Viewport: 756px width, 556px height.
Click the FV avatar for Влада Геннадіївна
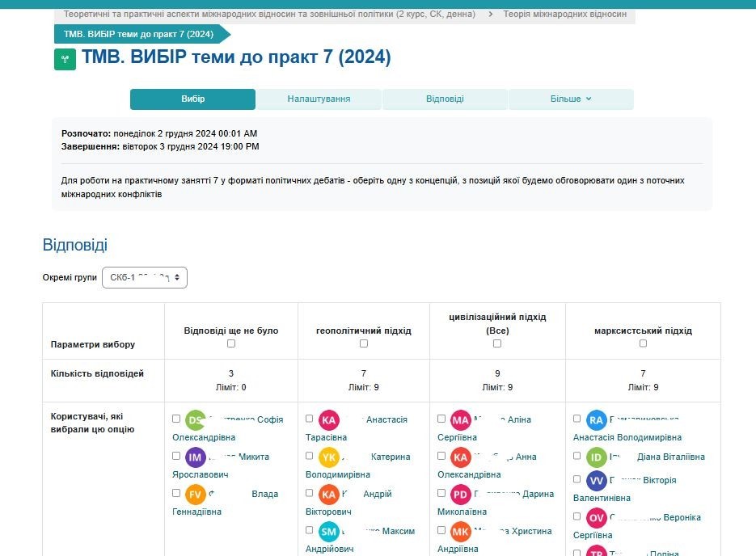point(196,495)
